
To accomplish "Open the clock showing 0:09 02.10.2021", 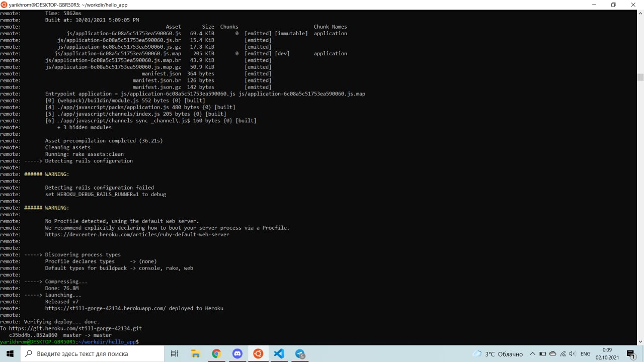I will (x=607, y=353).
